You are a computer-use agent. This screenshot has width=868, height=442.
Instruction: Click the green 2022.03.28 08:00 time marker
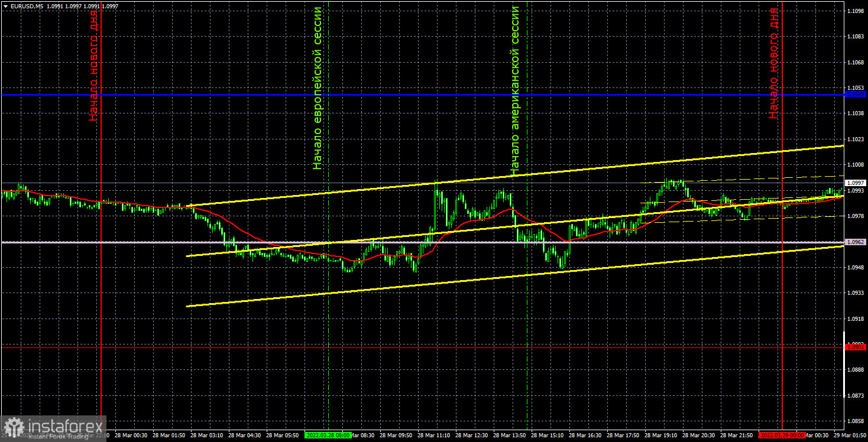click(x=328, y=435)
